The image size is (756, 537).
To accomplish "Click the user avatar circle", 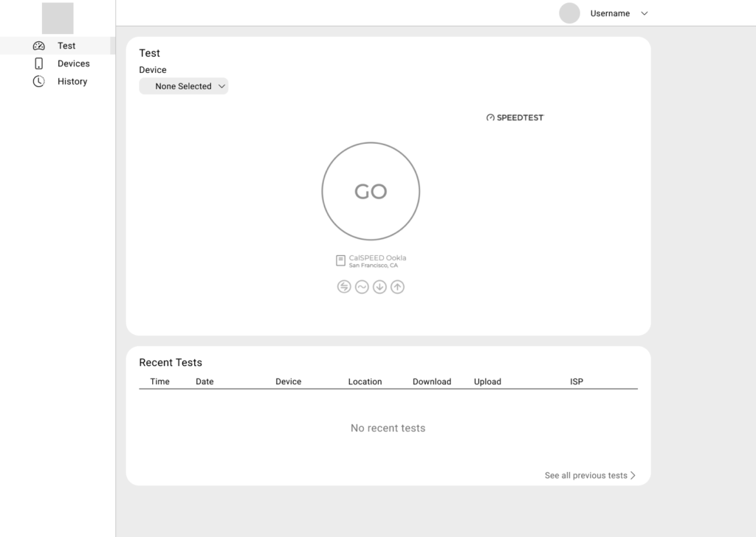I will pos(569,13).
